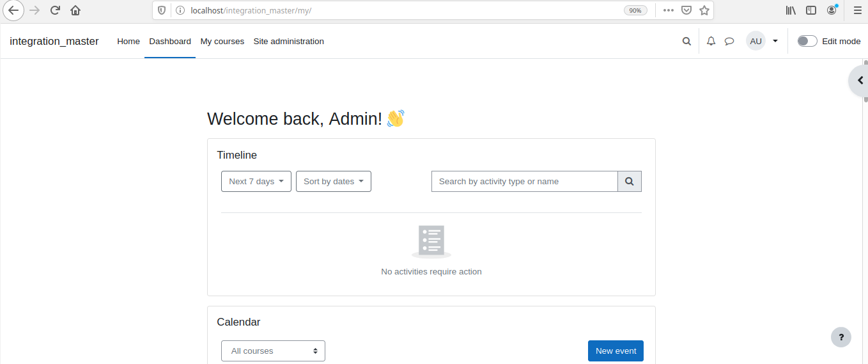Toggle Edit mode switch
The image size is (868, 364).
[807, 41]
